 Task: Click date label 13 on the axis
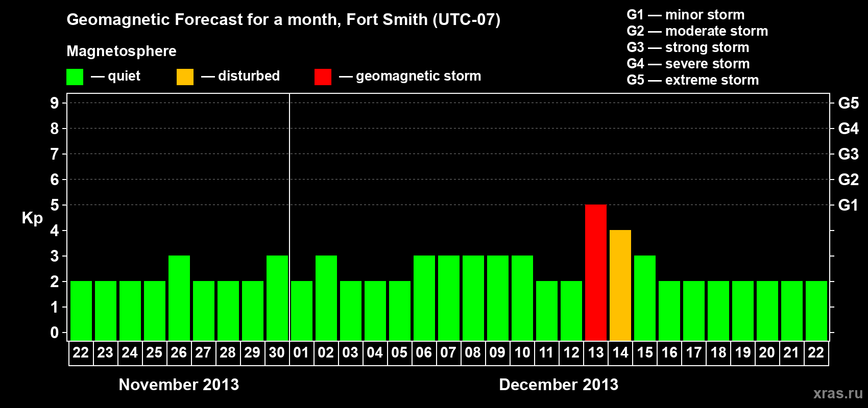tap(596, 353)
